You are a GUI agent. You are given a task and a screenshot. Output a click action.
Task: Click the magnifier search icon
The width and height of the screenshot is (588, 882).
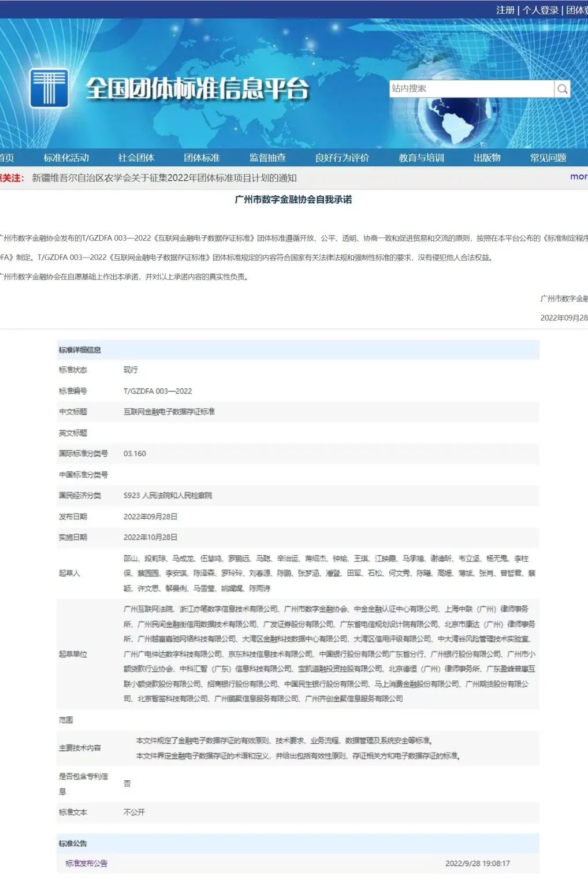pos(563,88)
